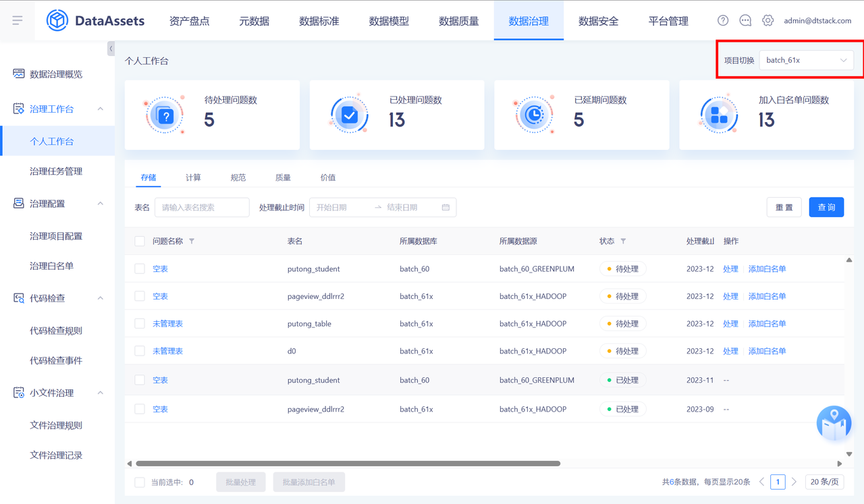Click 处理 for the putong_table row
This screenshot has height=504, width=864.
click(730, 323)
